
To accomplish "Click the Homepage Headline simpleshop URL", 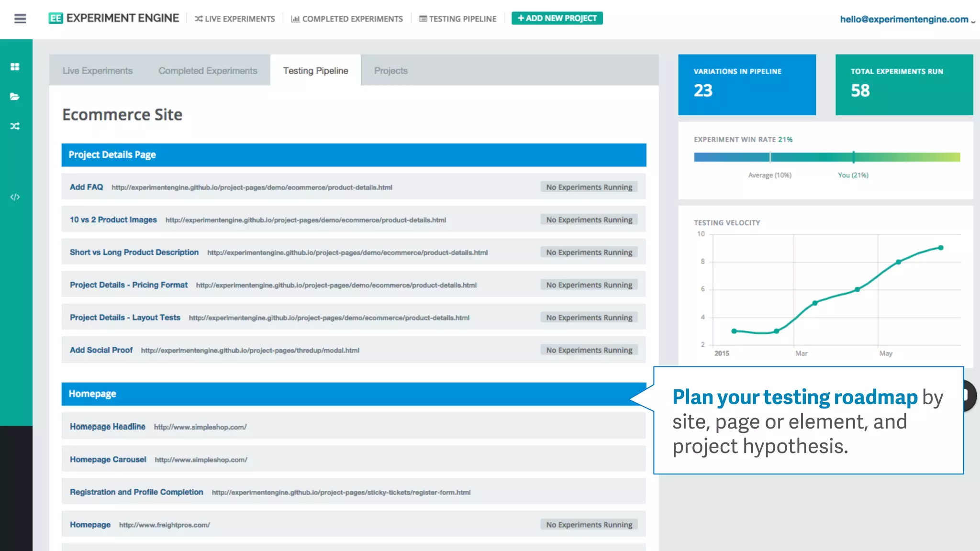I will point(200,427).
